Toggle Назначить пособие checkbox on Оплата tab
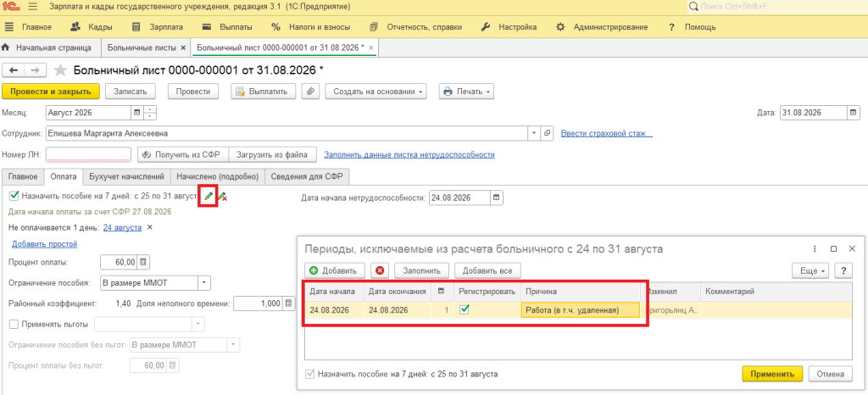868x395 pixels. pos(14,195)
